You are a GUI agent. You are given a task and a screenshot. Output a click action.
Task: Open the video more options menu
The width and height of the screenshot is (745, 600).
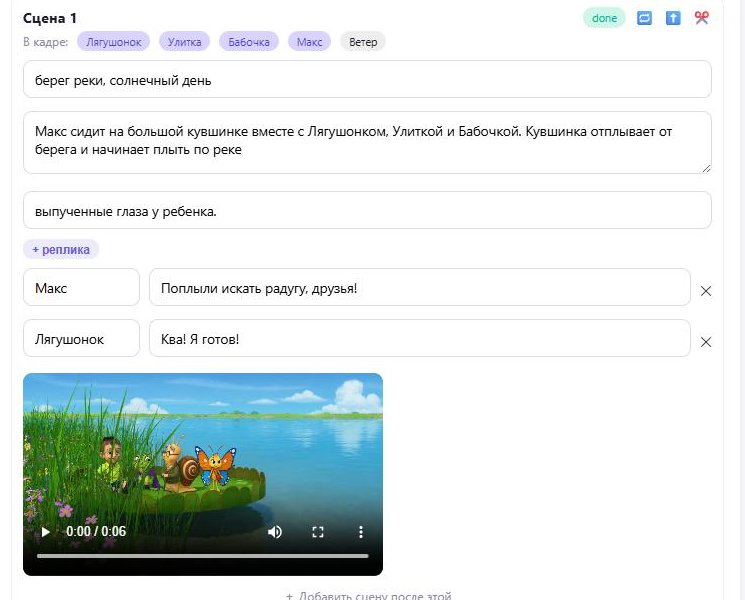point(361,532)
